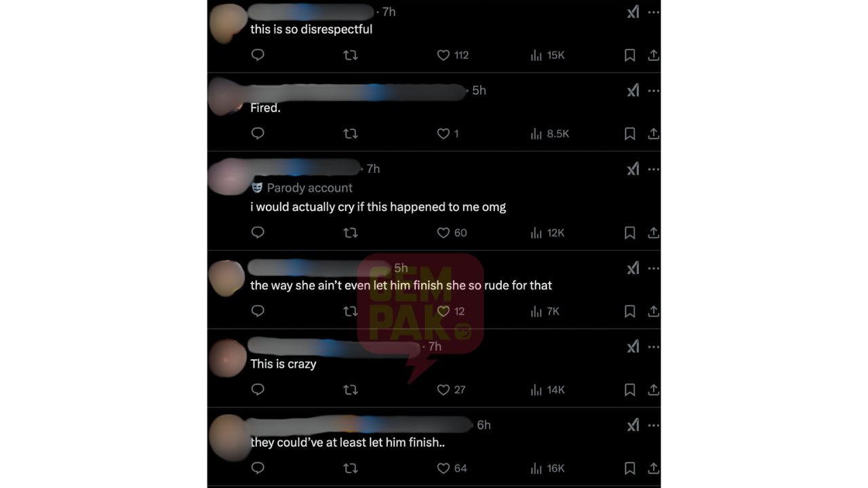Open more options on "this is so disrespectful" tweet
This screenshot has height=488, width=868.
click(654, 12)
